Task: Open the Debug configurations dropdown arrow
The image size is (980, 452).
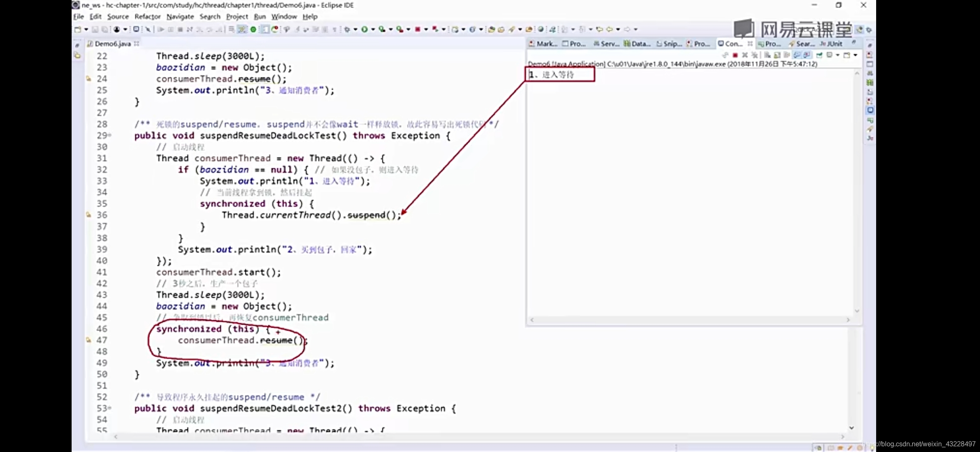Action: click(356, 29)
